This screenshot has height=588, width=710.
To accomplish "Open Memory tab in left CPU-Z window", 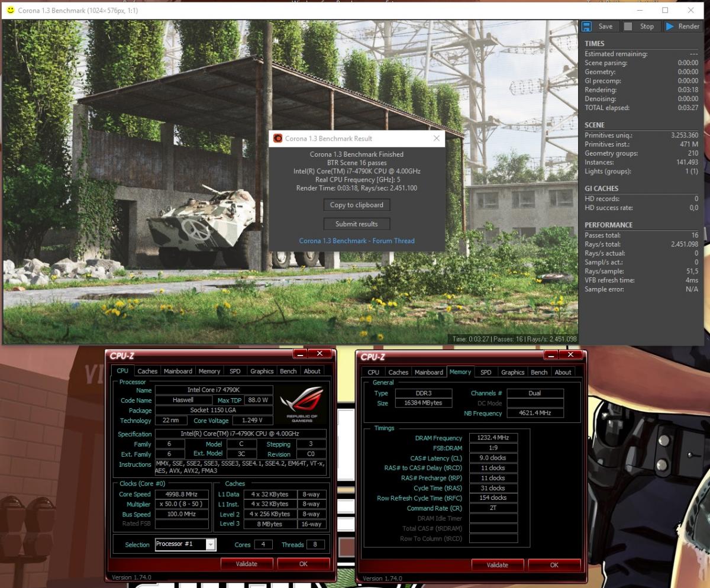I will [x=209, y=371].
